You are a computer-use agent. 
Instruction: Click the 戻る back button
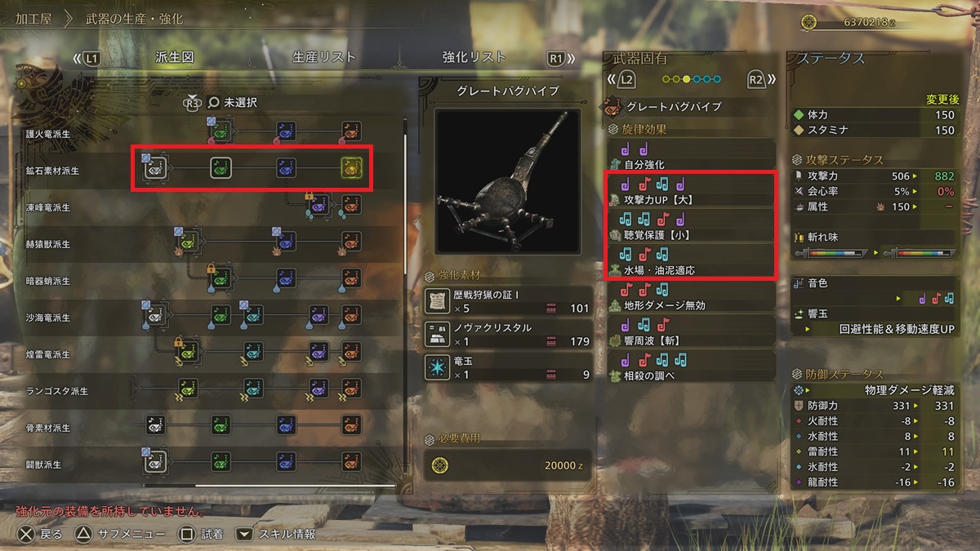pyautogui.click(x=40, y=534)
